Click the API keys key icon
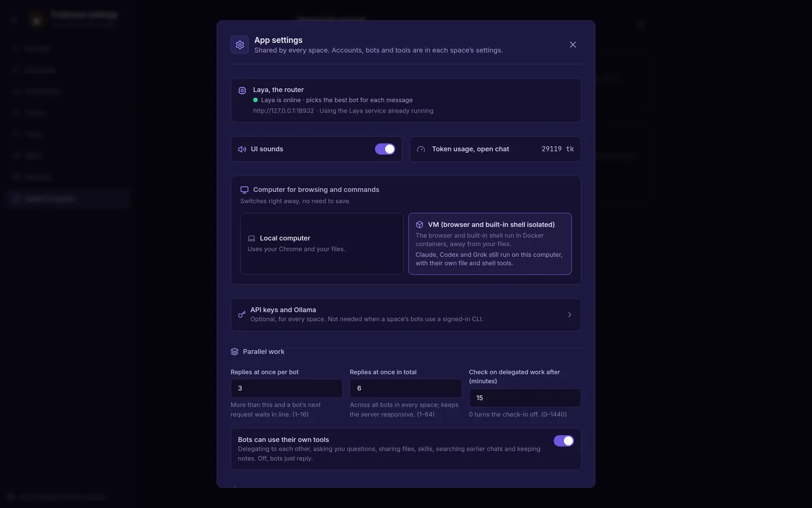This screenshot has height=508, width=812. coord(242,314)
